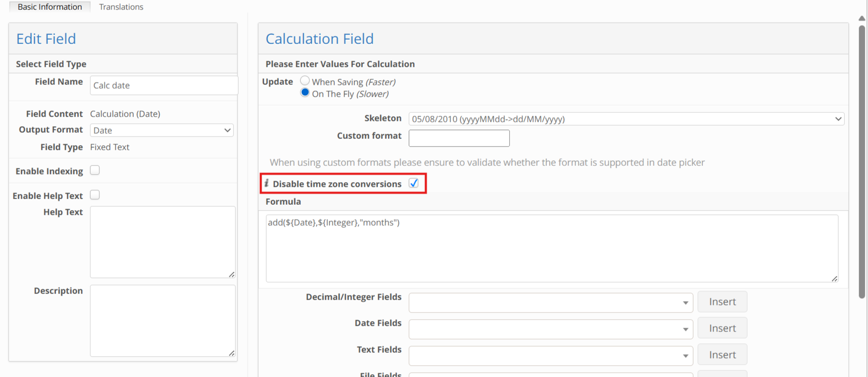Viewport: 868px width, 377px height.
Task: Click the Help Text box resize handle
Action: [x=231, y=274]
